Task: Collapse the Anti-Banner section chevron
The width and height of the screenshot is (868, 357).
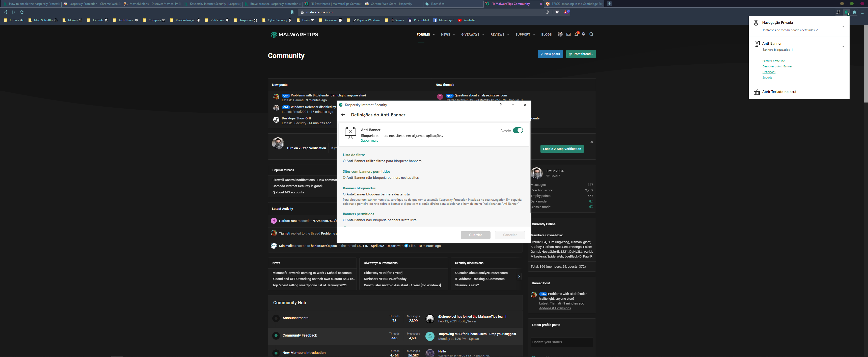Action: pos(843,47)
